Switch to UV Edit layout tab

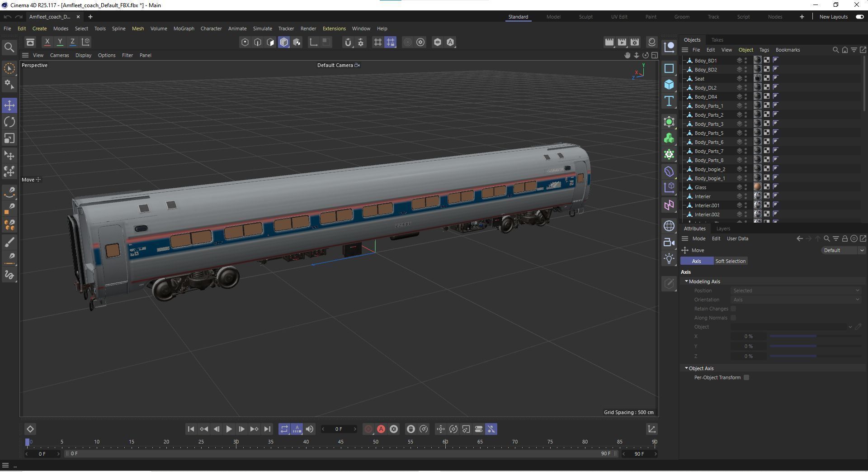tap(619, 17)
